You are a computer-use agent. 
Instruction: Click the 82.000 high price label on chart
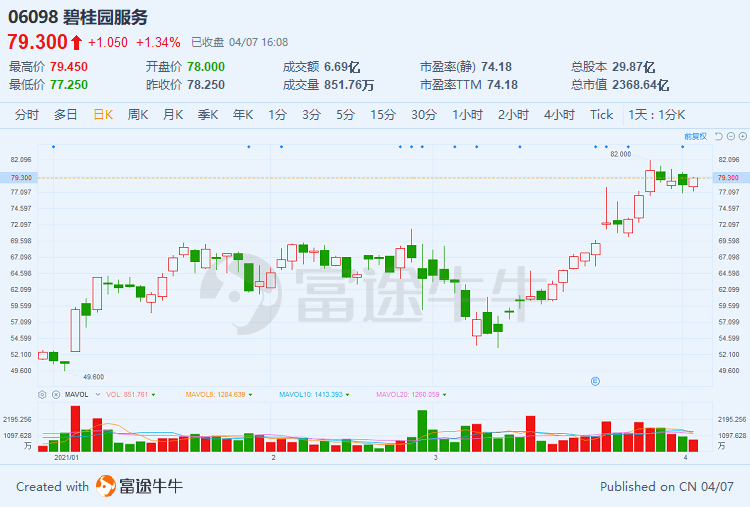tap(621, 154)
